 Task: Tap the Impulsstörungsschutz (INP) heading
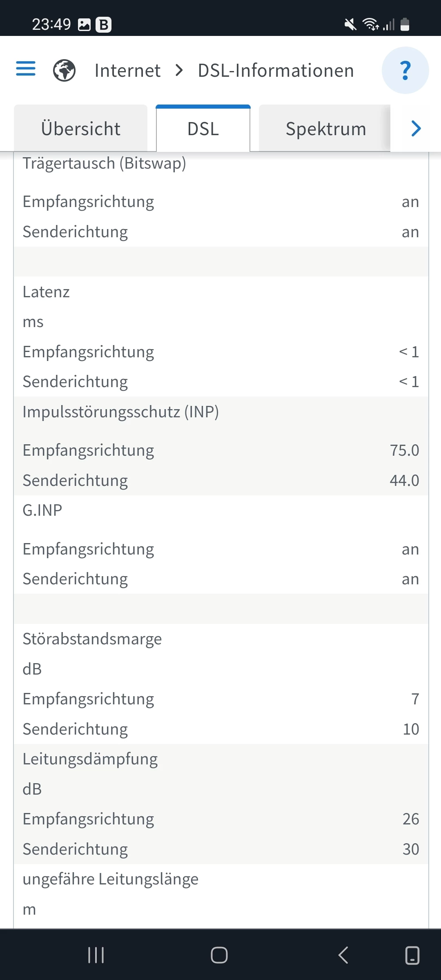(x=120, y=412)
